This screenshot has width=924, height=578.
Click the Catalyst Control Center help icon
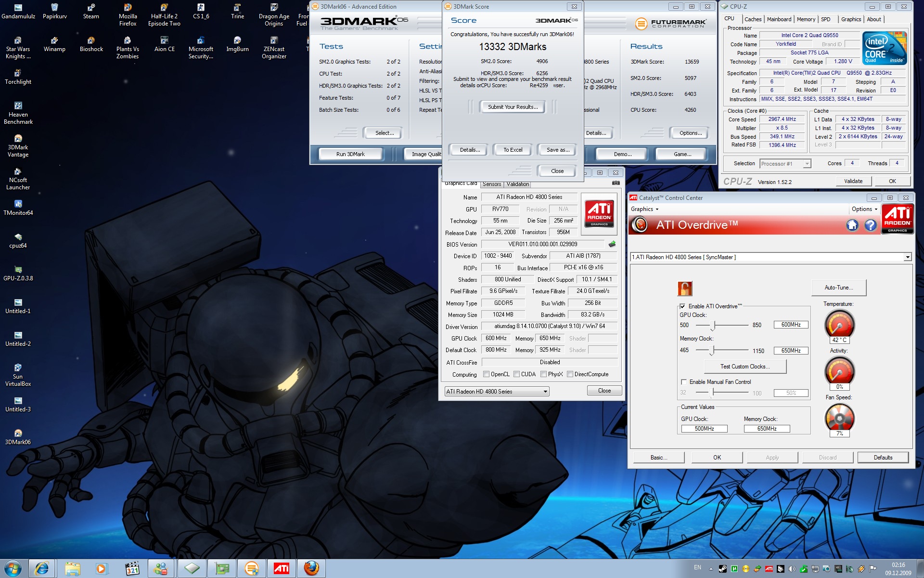[x=871, y=225]
